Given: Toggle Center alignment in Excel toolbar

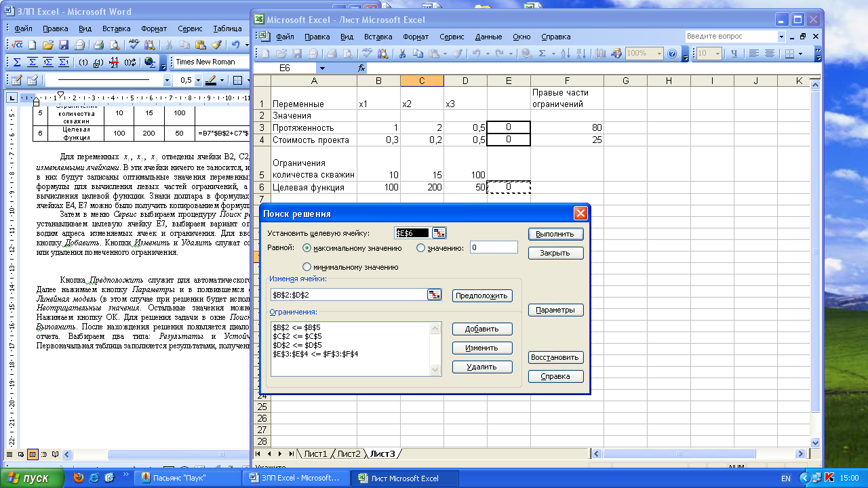Looking at the screenshot, I should pyautogui.click(x=770, y=54).
